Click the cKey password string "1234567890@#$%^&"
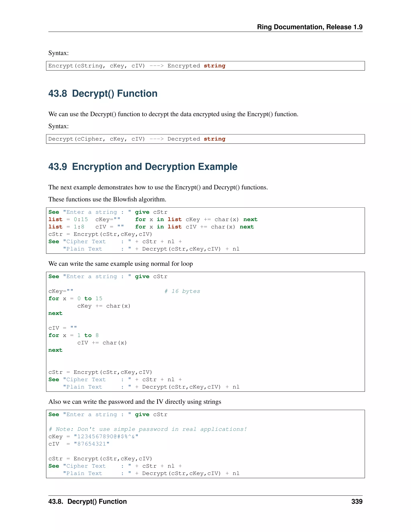Screen dimensions: 411x532 coord(106,436)
